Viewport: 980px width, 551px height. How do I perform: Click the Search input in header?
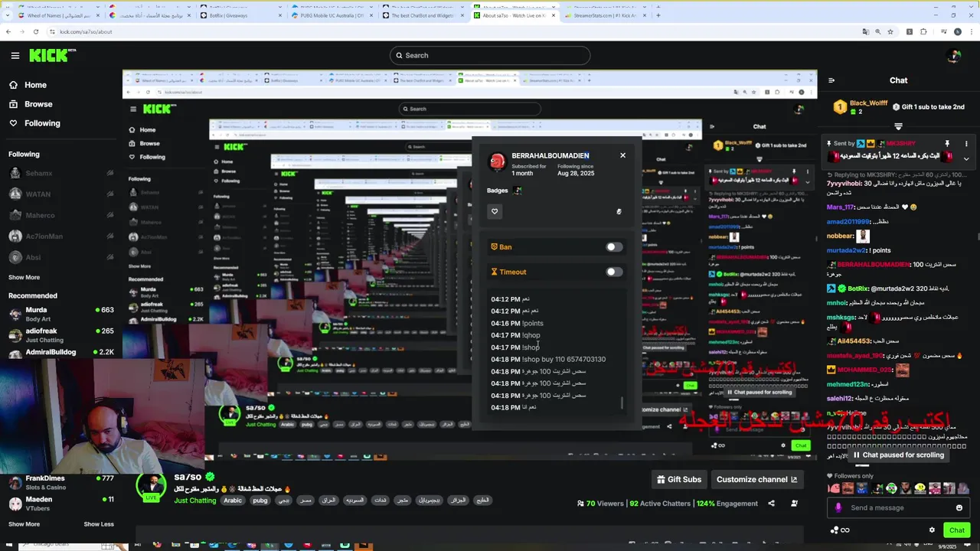tap(490, 55)
